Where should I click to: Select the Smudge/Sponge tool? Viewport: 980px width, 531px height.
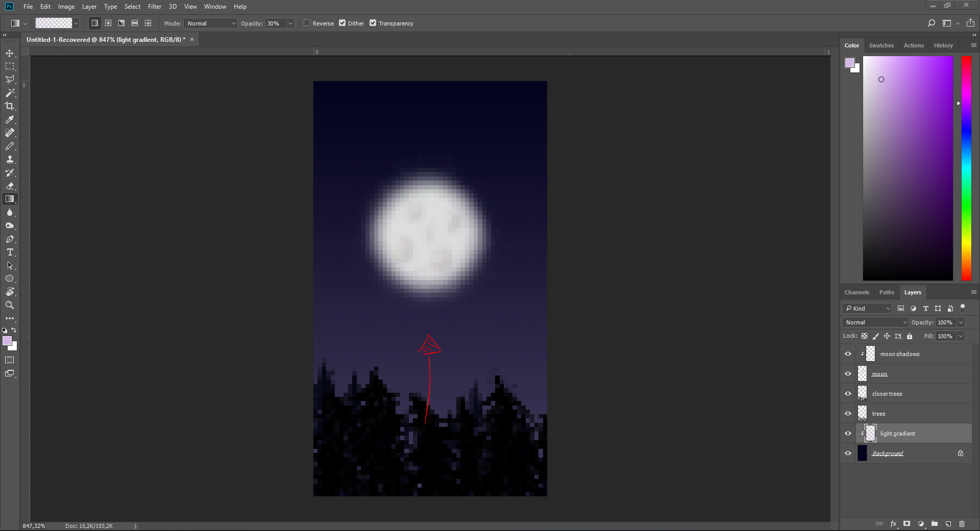(10, 225)
